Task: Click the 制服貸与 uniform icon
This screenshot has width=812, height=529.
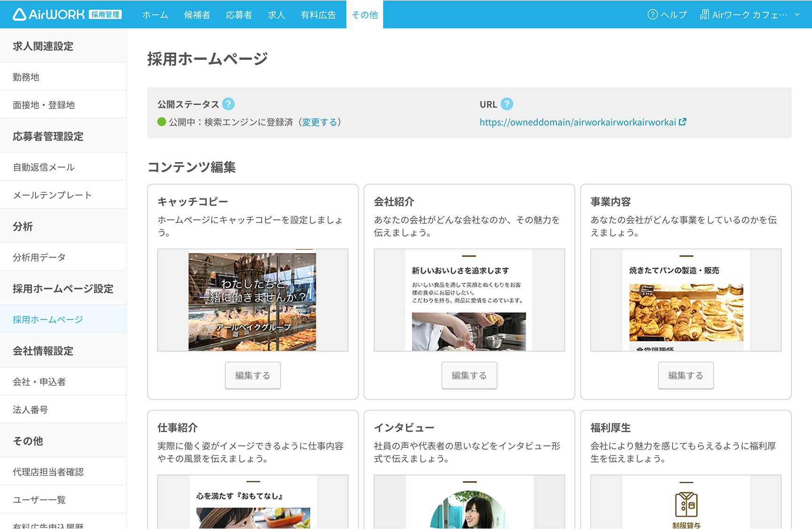Action: (686, 504)
